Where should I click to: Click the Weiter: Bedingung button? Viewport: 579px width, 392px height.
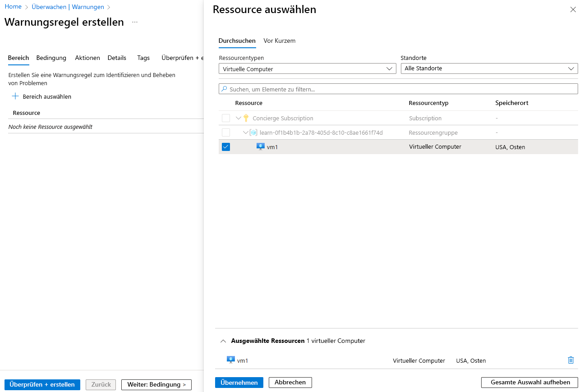pos(156,384)
